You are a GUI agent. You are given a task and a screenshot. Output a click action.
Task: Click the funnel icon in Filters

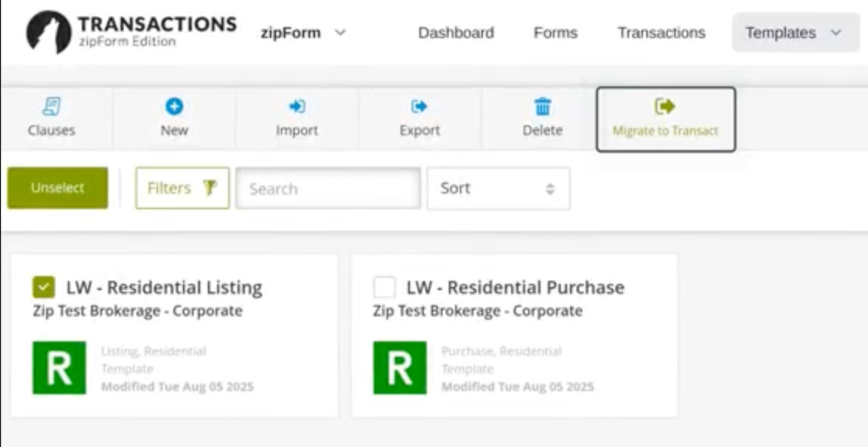point(210,187)
